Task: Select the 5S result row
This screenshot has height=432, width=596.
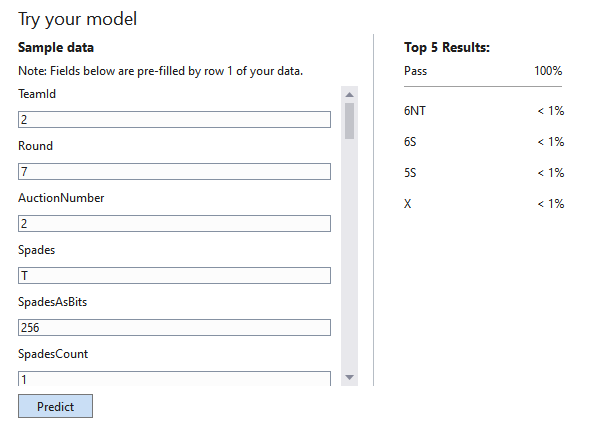Action: (484, 173)
